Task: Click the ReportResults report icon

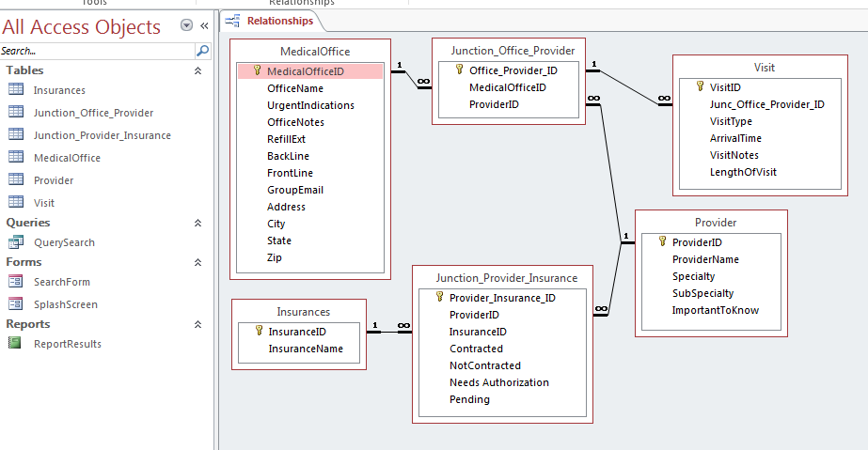Action: click(x=15, y=343)
